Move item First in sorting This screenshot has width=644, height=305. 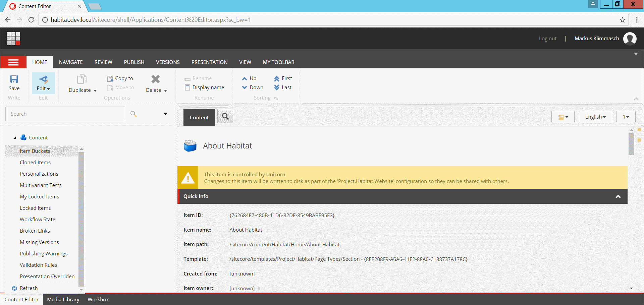283,78
